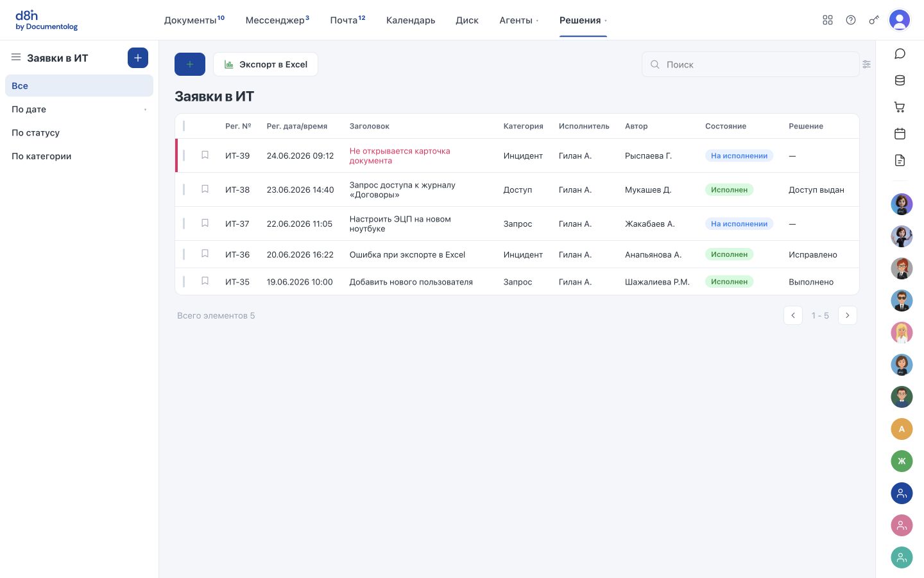924x578 pixels.
Task: Expand the Решения dropdown menu
Action: point(583,20)
